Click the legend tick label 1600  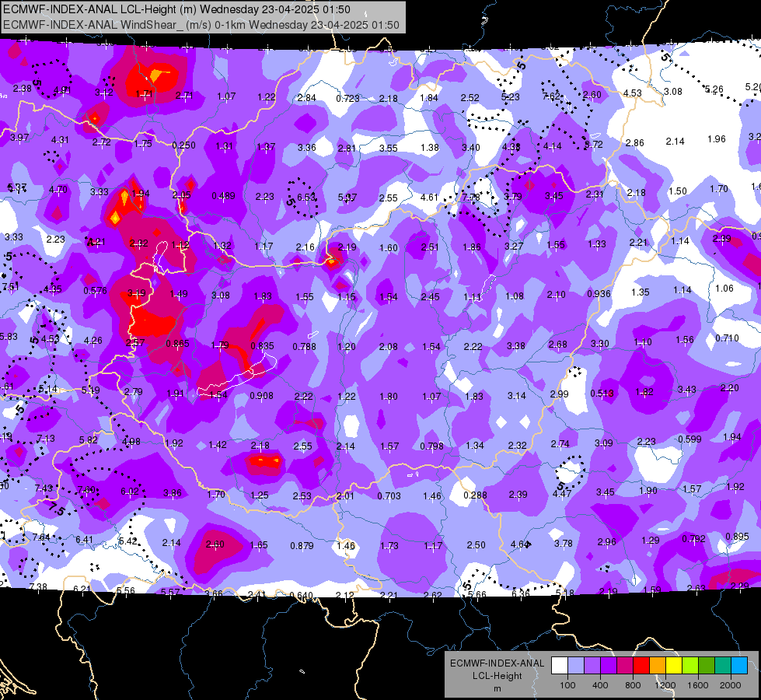(698, 685)
